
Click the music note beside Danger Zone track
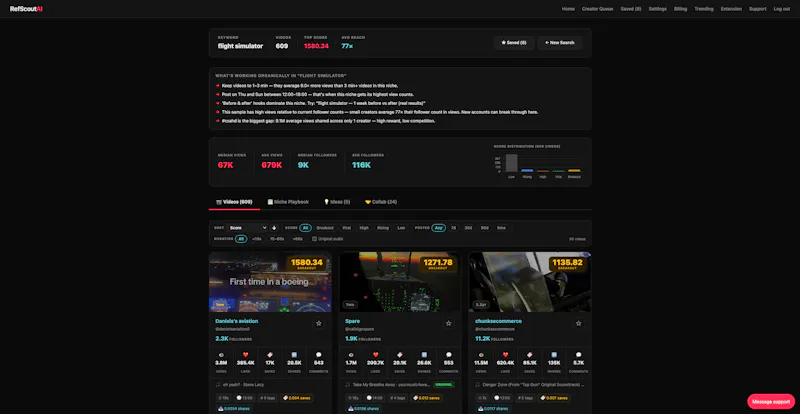pyautogui.click(x=478, y=384)
